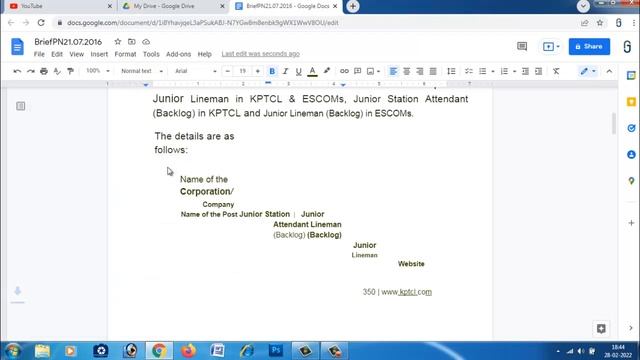Insert link using chain icon

coord(344,71)
